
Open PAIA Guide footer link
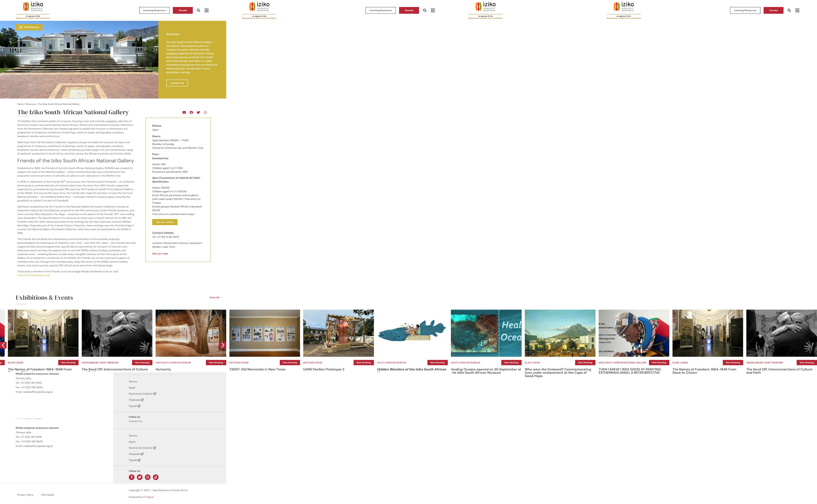click(47, 495)
